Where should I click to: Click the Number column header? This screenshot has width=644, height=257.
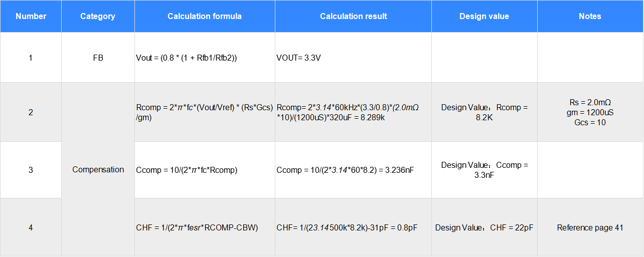pos(31,17)
